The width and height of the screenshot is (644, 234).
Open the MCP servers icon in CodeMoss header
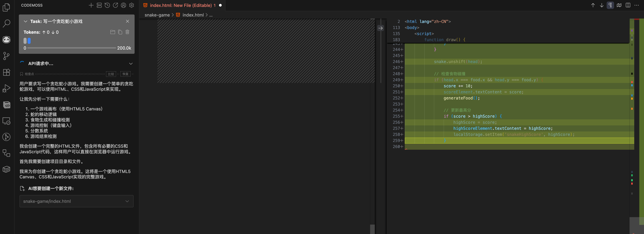click(99, 5)
